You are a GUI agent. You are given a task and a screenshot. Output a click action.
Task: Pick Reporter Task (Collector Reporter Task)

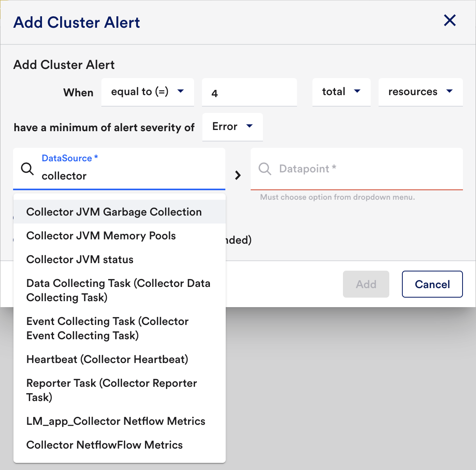click(111, 390)
